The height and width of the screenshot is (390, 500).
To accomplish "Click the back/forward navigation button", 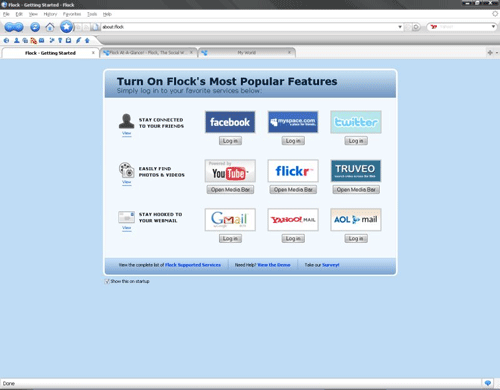I will 14,27.
